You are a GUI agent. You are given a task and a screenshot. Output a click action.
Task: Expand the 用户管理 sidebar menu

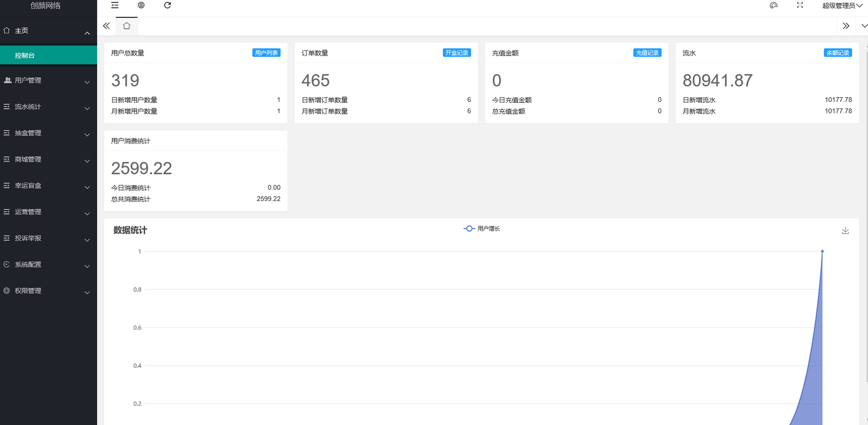(x=47, y=81)
